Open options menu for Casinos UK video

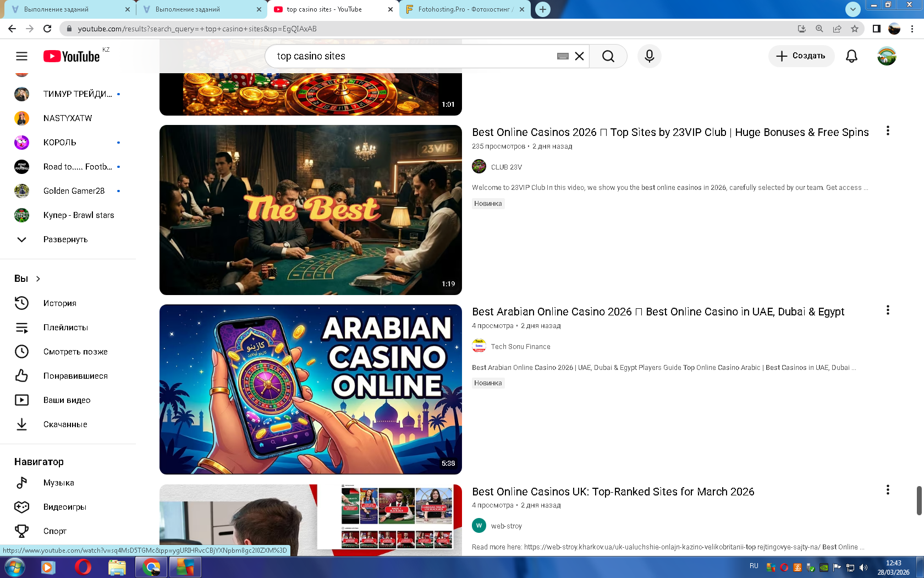pyautogui.click(x=888, y=490)
